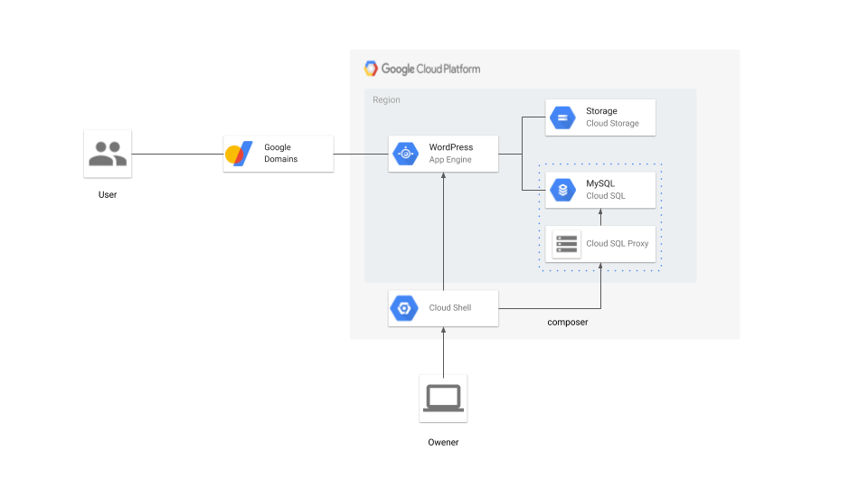This screenshot has height=488, width=868.
Task: Select the "Cloud SQL" subtitle under MySQL
Action: point(606,196)
